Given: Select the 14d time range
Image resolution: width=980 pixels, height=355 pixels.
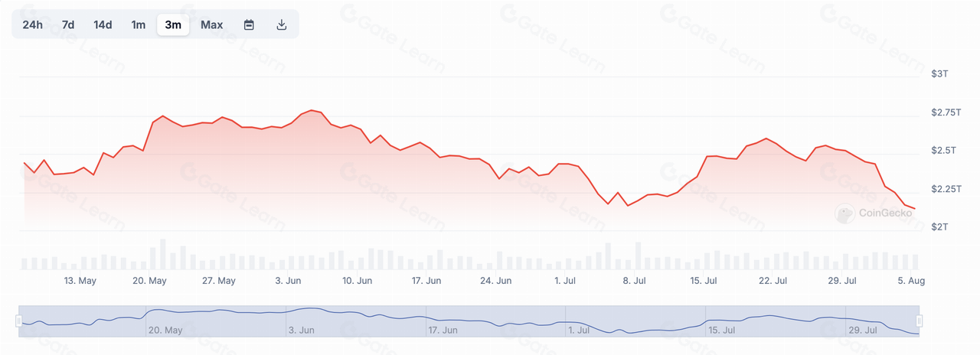Looking at the screenshot, I should click(103, 24).
